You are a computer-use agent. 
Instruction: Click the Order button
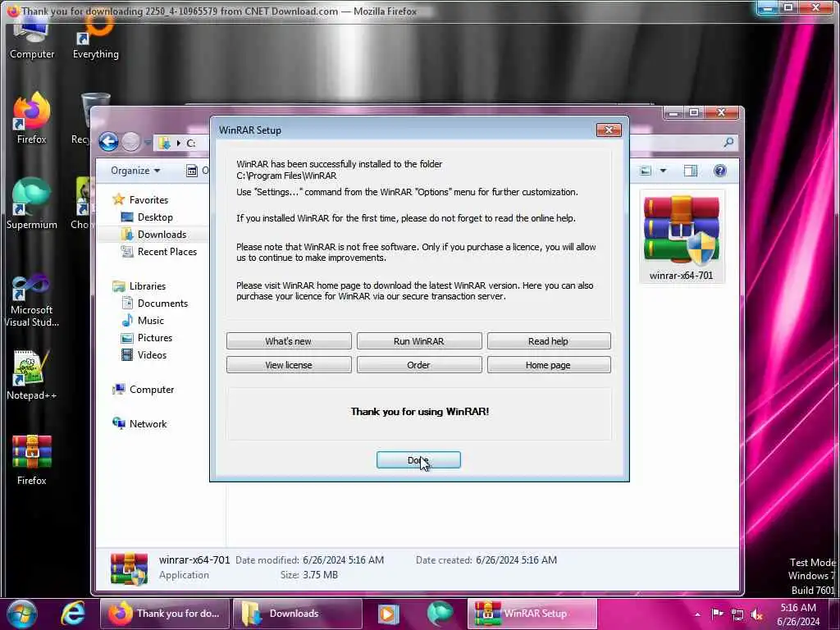419,365
